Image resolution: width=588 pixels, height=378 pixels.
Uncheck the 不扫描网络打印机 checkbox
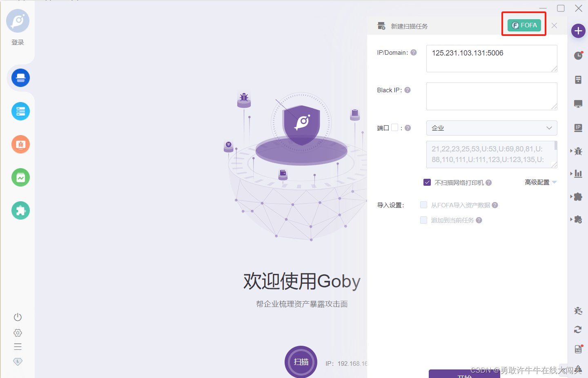coord(427,182)
